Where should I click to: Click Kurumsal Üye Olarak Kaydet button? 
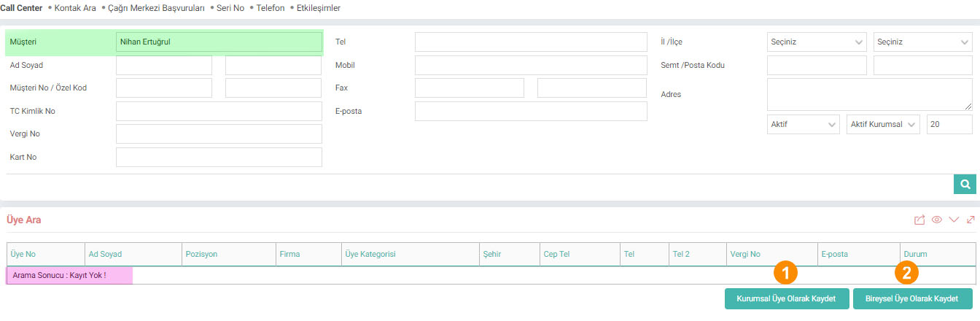786,299
